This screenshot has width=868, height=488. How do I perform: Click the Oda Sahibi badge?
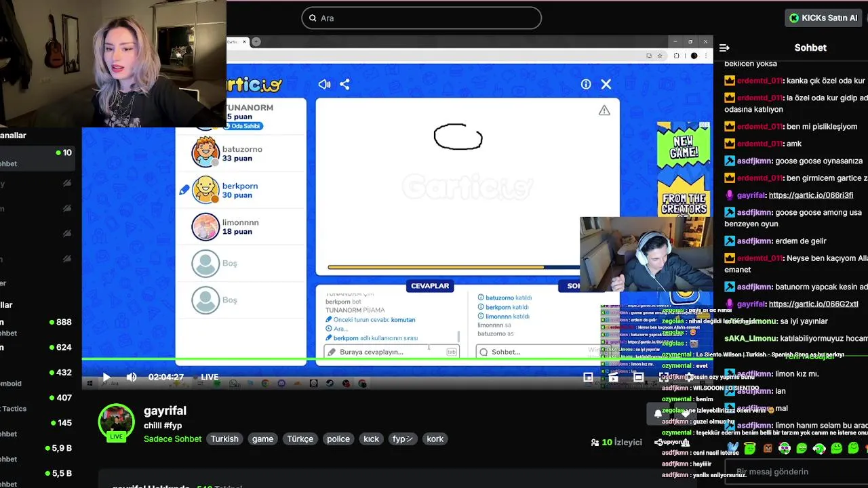[243, 126]
